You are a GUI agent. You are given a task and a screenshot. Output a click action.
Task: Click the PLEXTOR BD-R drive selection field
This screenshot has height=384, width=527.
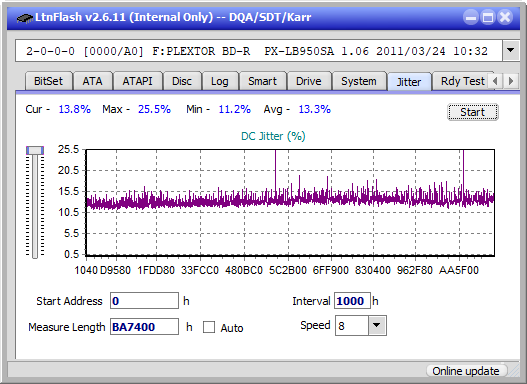click(x=259, y=51)
